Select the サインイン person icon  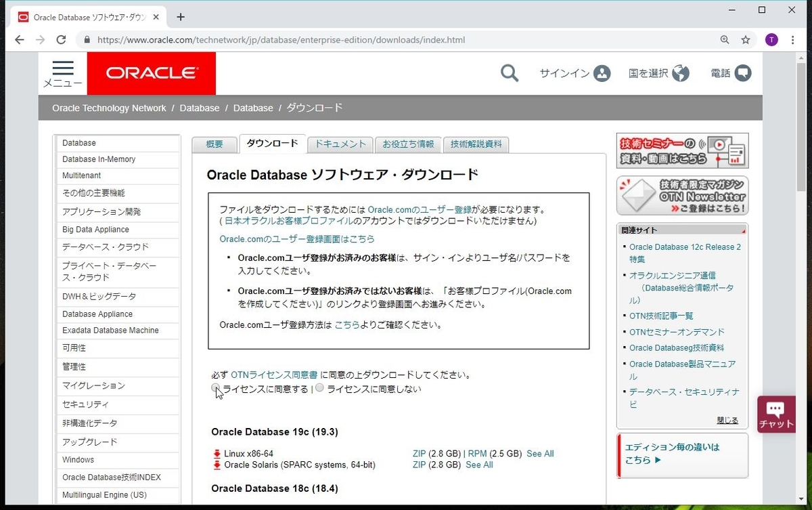click(x=601, y=73)
